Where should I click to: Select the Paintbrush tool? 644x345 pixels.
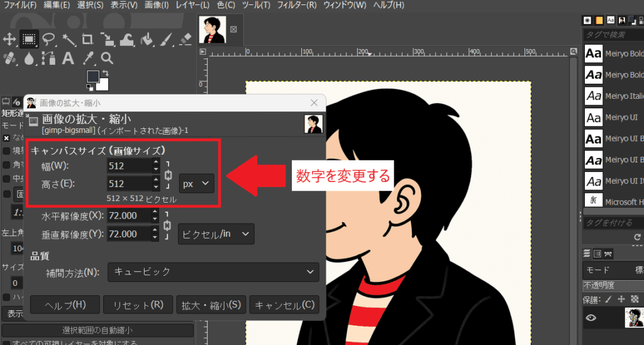tap(166, 40)
